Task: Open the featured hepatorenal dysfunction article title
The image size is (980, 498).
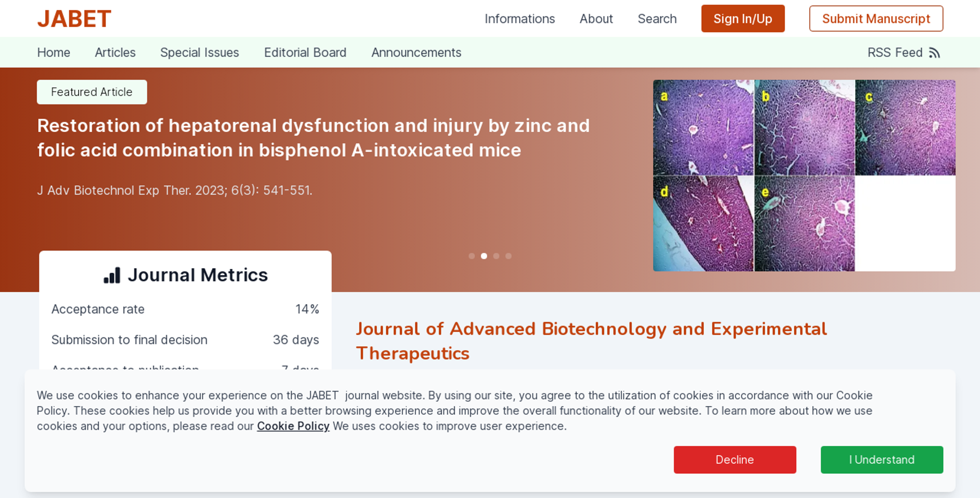Action: click(313, 137)
